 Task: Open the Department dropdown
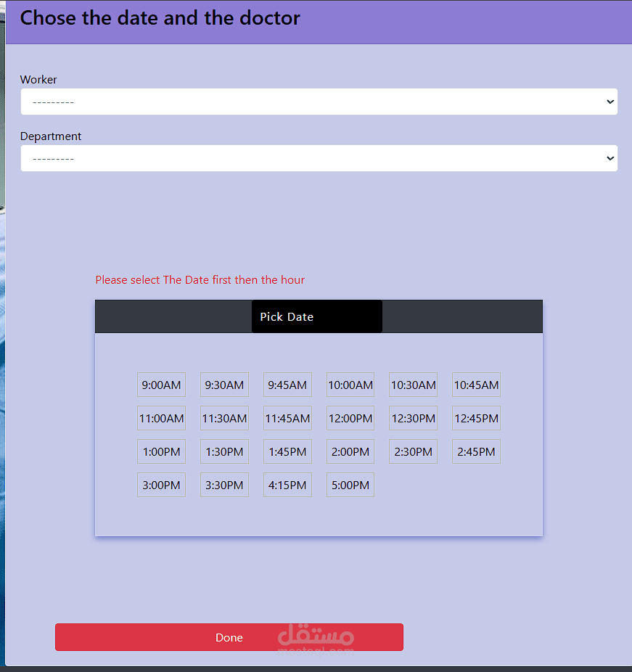319,158
